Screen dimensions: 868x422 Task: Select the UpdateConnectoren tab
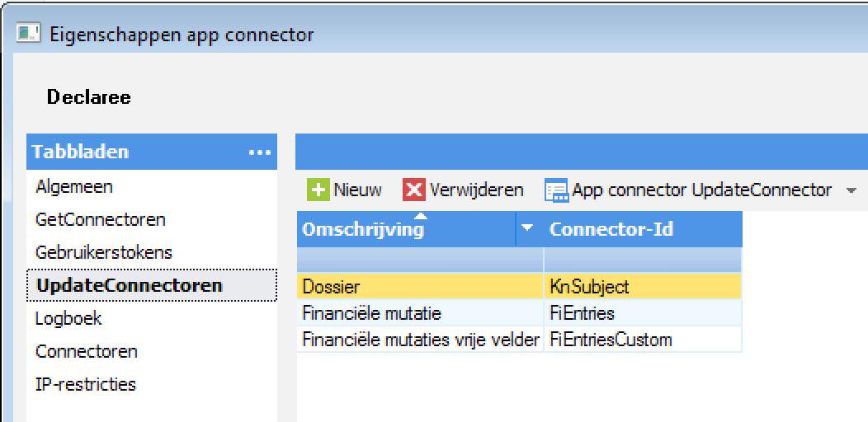coord(129,286)
